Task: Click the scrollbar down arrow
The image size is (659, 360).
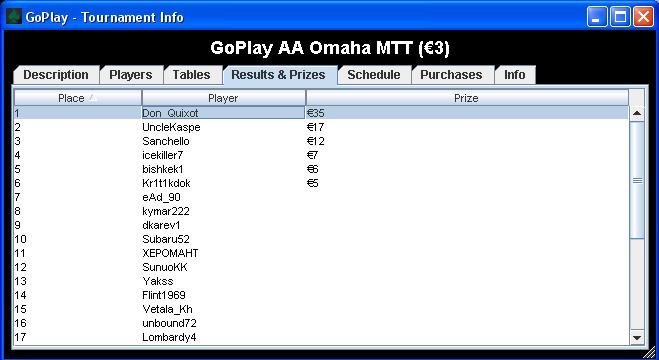Action: point(637,337)
